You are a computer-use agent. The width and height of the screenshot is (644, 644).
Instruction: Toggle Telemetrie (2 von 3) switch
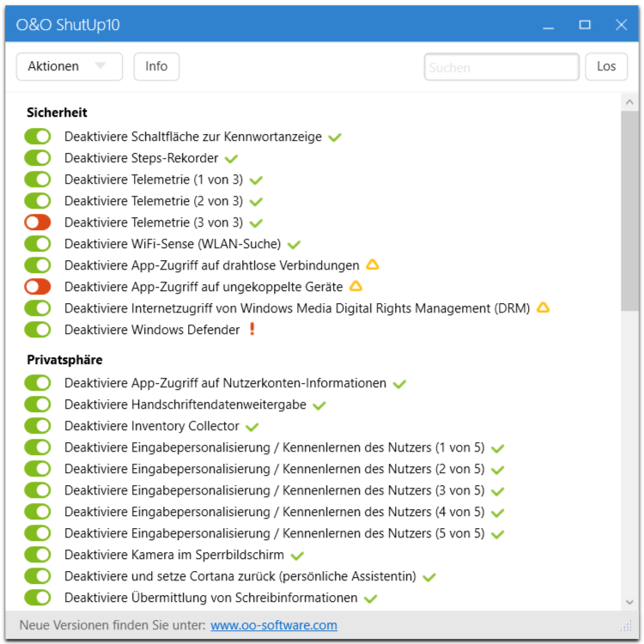coord(38,201)
